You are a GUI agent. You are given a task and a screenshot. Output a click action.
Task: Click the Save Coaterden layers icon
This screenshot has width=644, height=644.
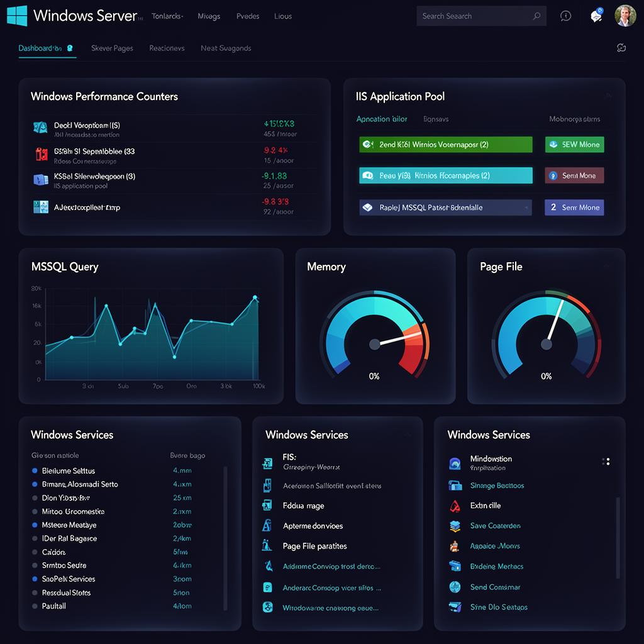click(455, 526)
